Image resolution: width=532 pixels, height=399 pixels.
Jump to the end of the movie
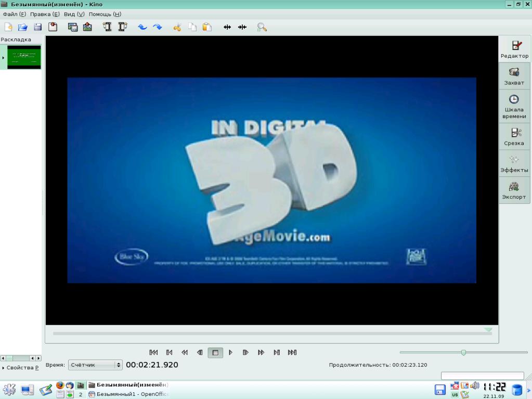[292, 353]
